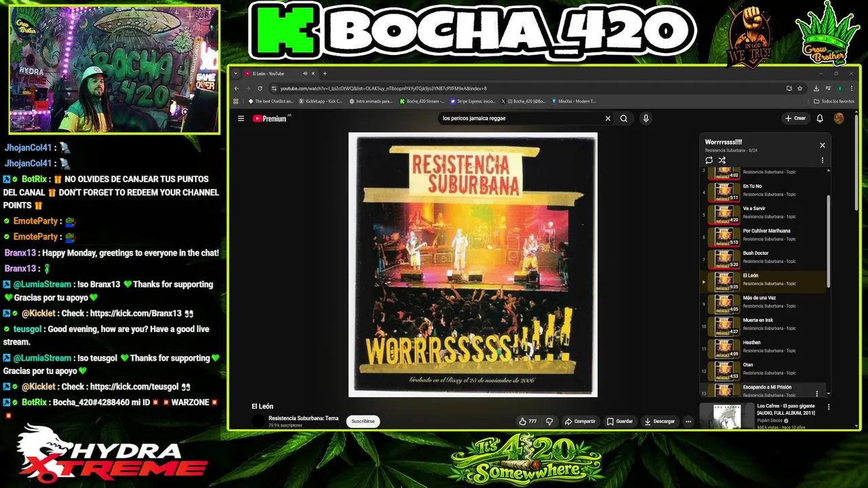Screen dimensions: 868x488
Task: Open the Crear upload menu
Action: [x=795, y=119]
